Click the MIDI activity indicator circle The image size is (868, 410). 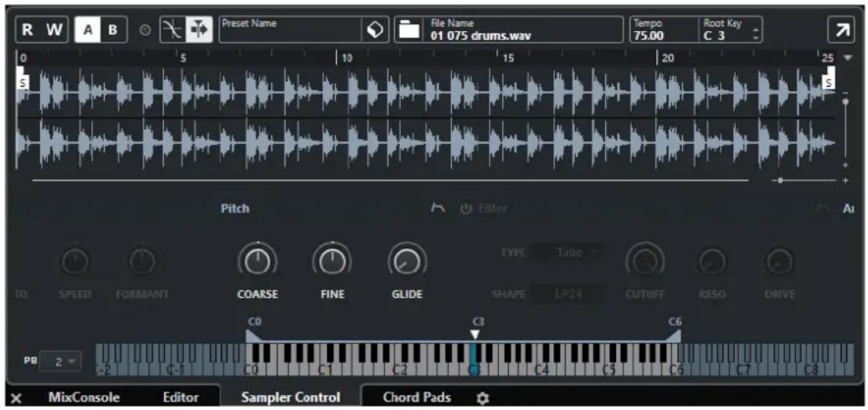145,31
